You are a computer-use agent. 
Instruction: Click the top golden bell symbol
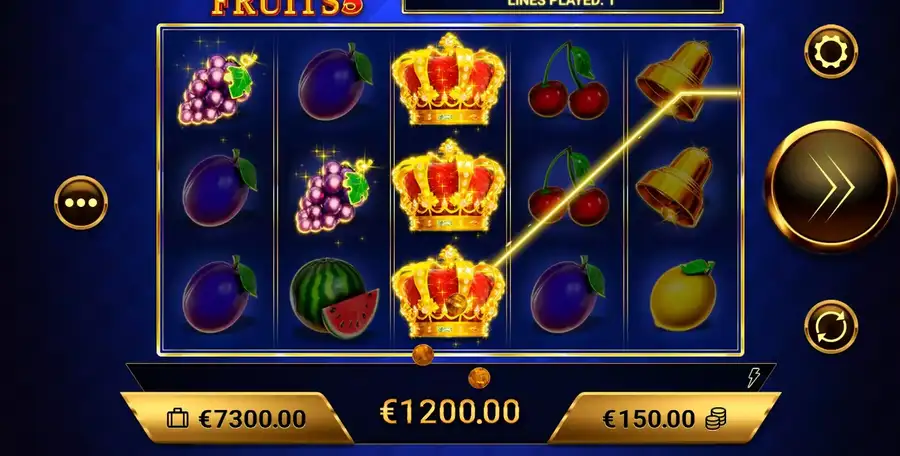pyautogui.click(x=675, y=80)
